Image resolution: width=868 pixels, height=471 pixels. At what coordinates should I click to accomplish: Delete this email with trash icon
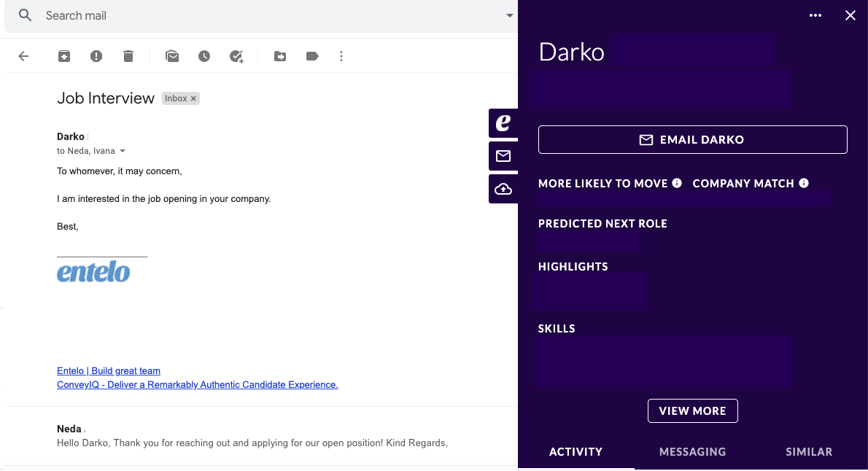[x=128, y=56]
